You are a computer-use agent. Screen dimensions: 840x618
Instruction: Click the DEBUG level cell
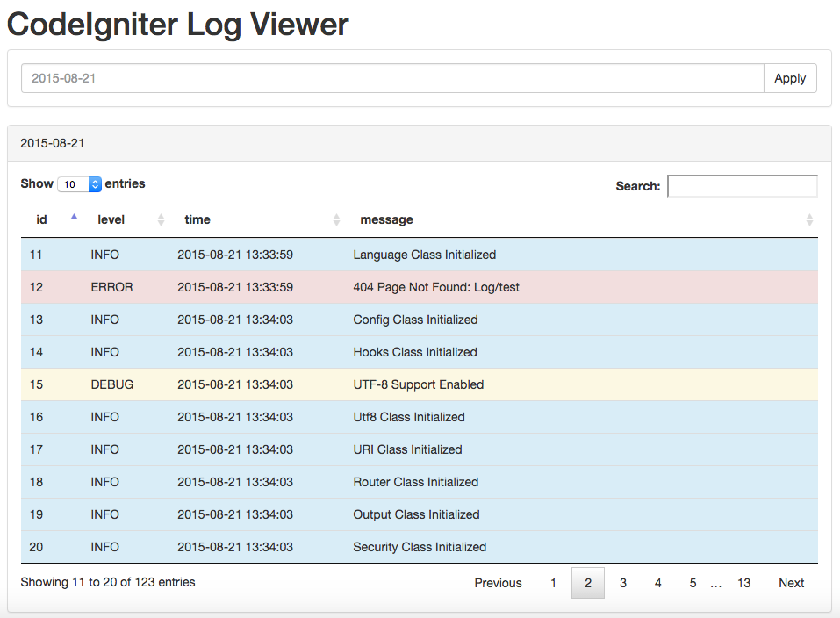pos(112,384)
